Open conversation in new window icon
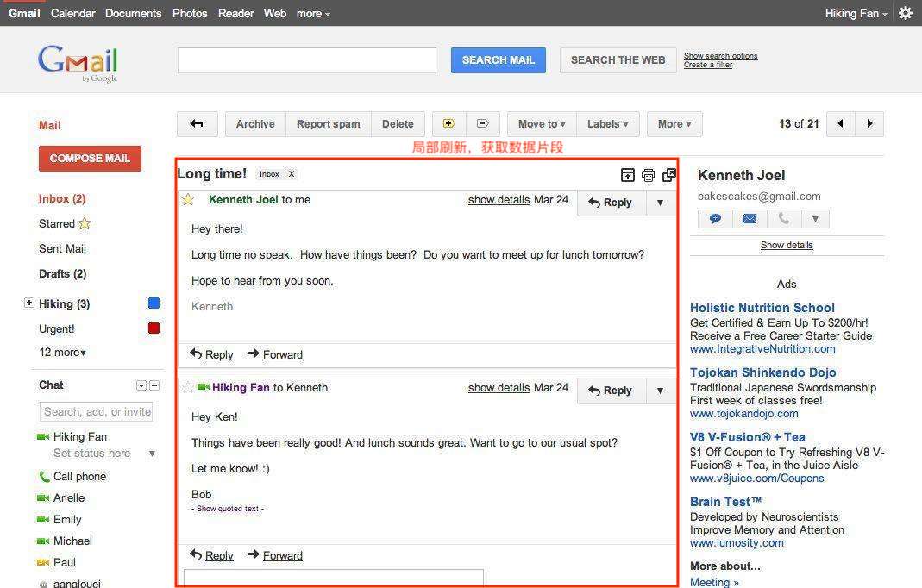This screenshot has width=922, height=588. pyautogui.click(x=669, y=175)
